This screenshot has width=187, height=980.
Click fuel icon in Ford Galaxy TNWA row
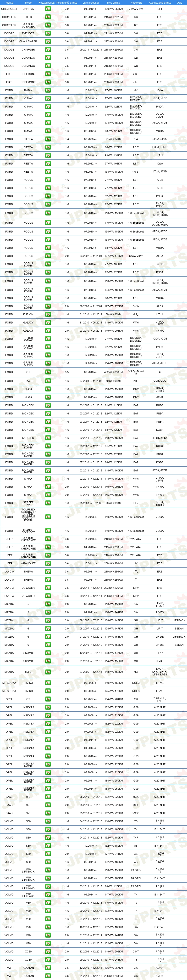[x=48, y=331]
